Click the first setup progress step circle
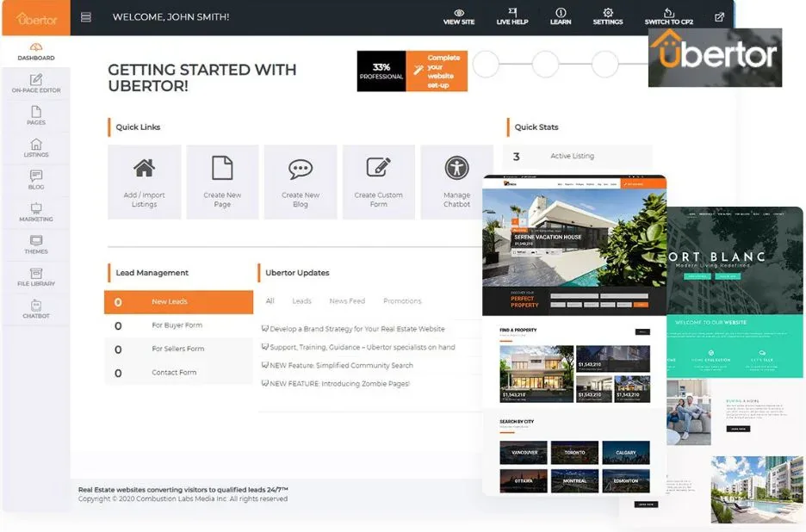The width and height of the screenshot is (806, 532). coord(486,65)
